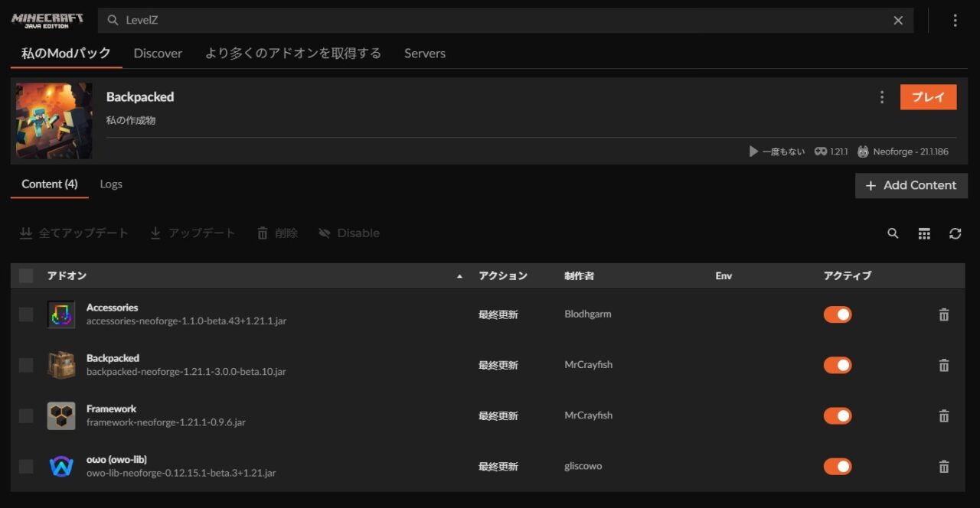Image resolution: width=980 pixels, height=508 pixels.
Task: Switch to 私のModパック tab
Action: (66, 54)
